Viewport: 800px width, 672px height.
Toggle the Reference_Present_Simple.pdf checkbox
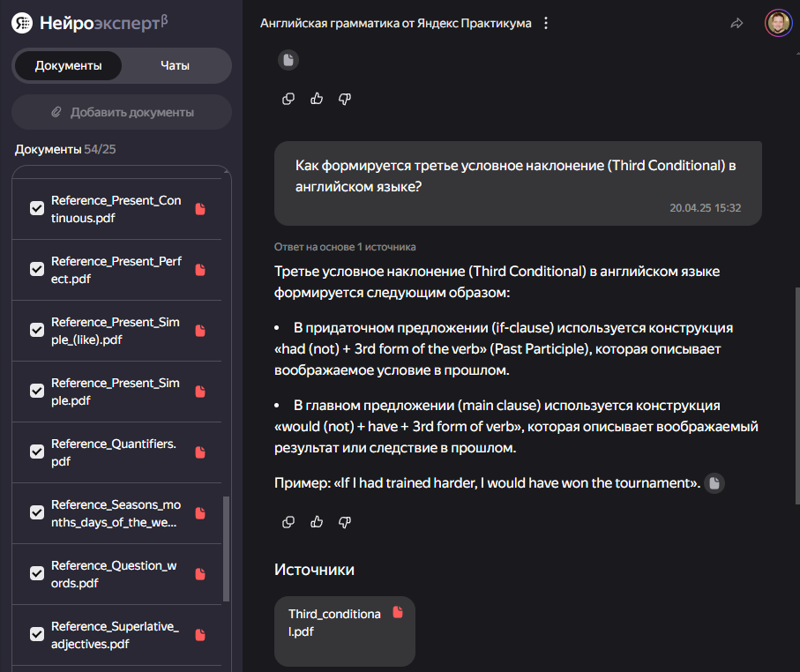(x=37, y=391)
